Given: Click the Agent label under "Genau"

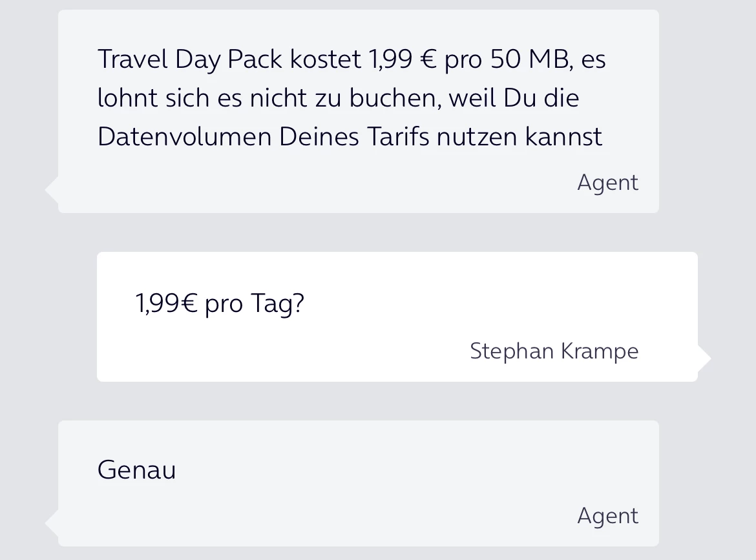Looking at the screenshot, I should coord(607,515).
